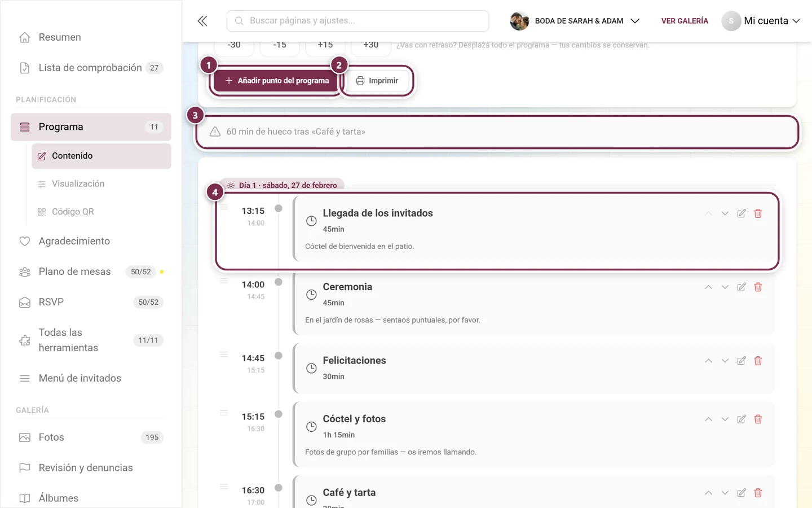The width and height of the screenshot is (812, 508).
Task: Edit the Cóctel y fotos item
Action: [742, 419]
